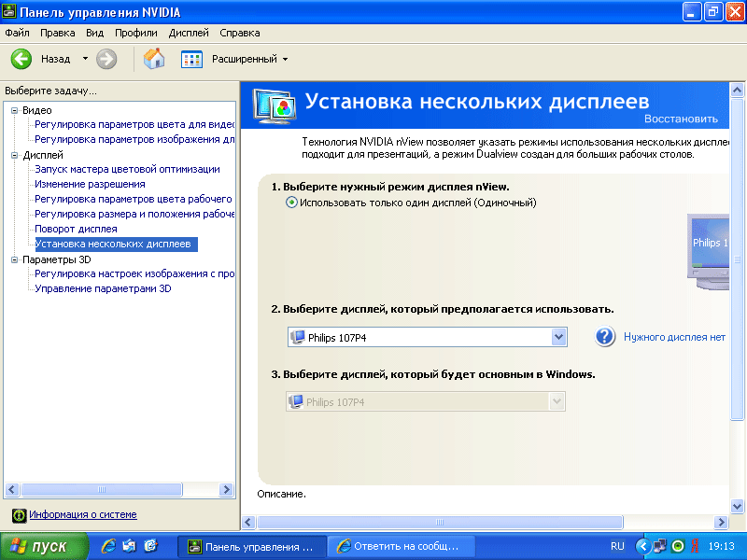Launch Internet Explorer from quick launch
Screen dimensions: 747x560
(x=108, y=546)
